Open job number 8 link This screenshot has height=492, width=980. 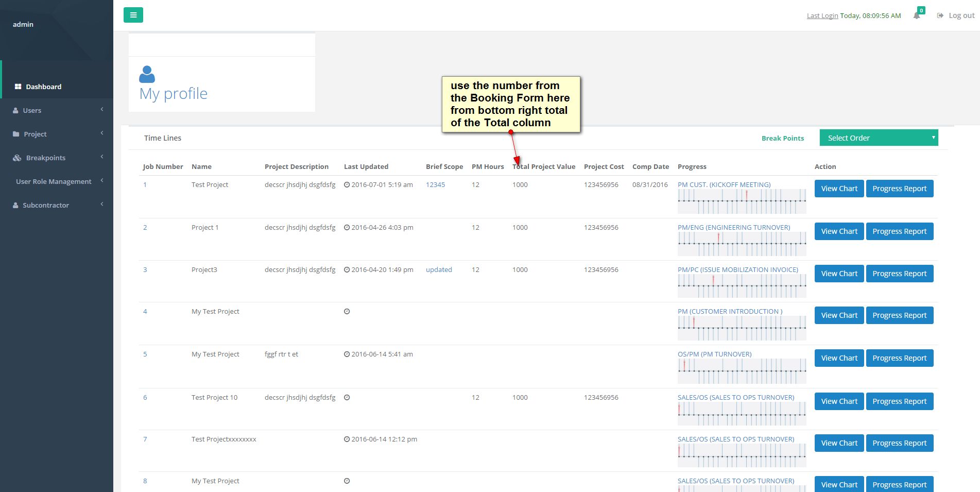click(145, 481)
